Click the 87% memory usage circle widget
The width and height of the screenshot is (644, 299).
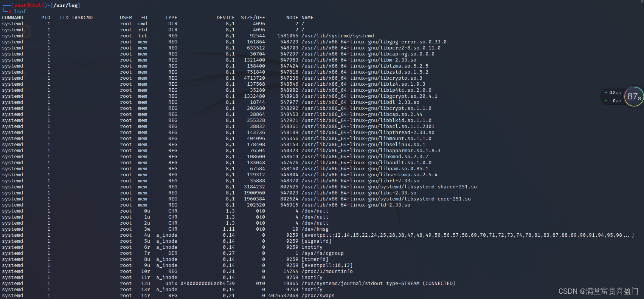tap(634, 96)
